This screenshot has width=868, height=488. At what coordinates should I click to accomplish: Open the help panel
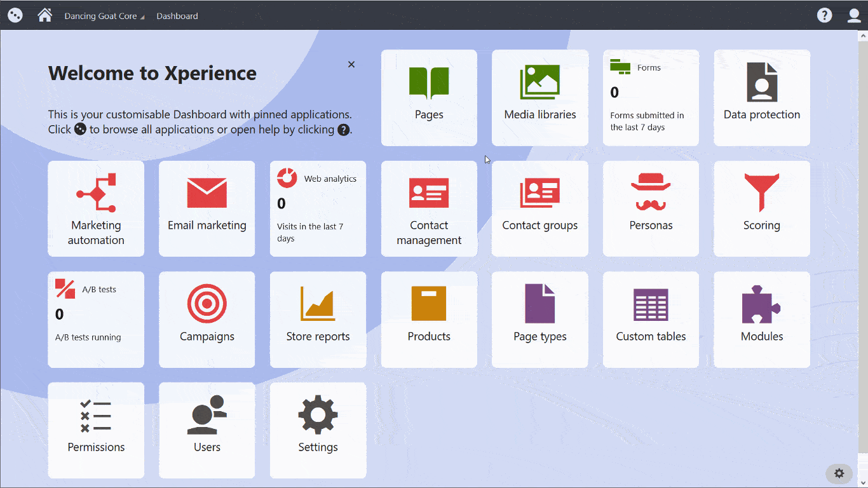coord(824,15)
